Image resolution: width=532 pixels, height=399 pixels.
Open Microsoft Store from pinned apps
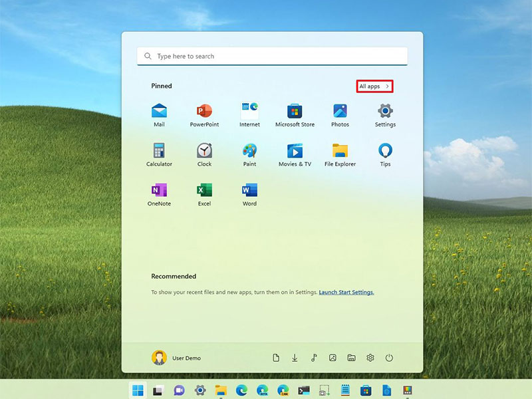pos(295,115)
